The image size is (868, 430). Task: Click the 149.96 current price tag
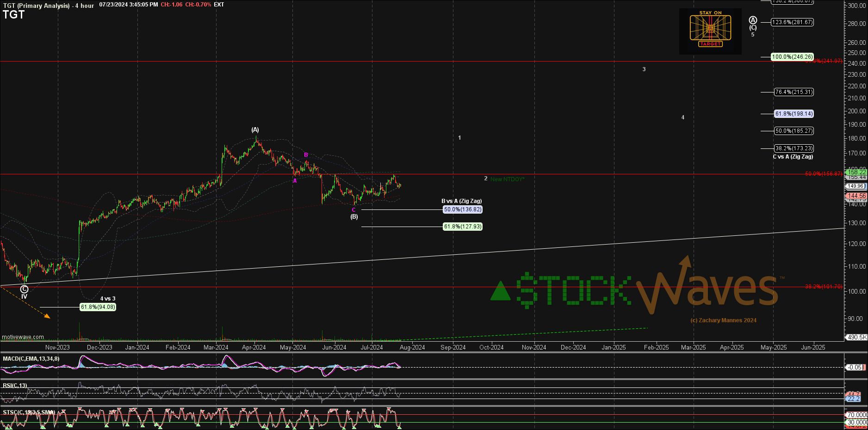pos(856,186)
